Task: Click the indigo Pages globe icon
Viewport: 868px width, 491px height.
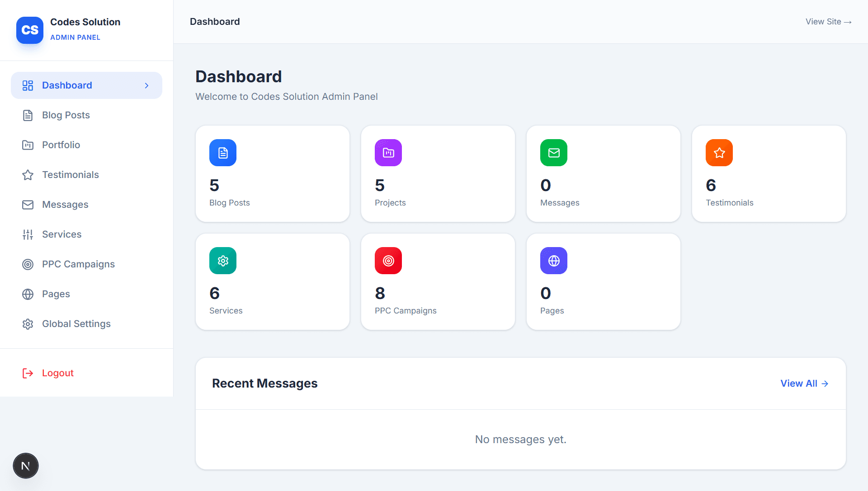Action: pos(554,261)
